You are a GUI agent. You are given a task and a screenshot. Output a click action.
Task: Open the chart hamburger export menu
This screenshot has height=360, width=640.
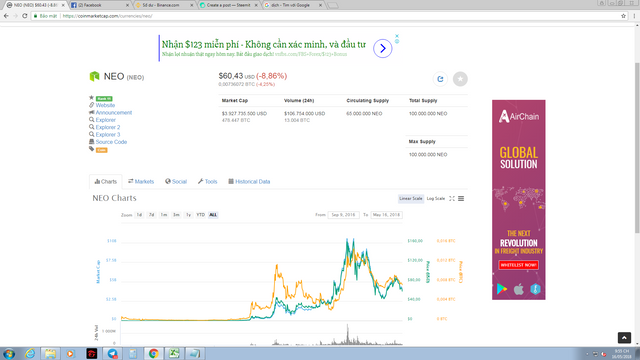[x=461, y=198]
